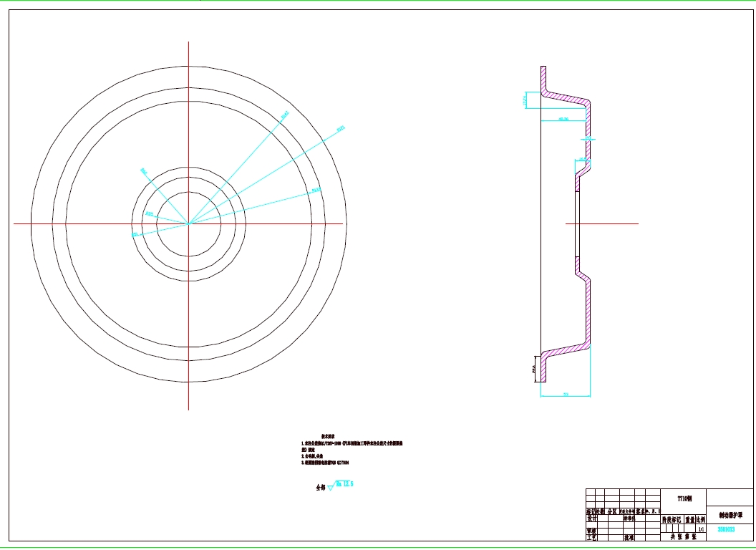The height and width of the screenshot is (550, 756).
Task: Click the 比例 header cell
Action: click(x=701, y=520)
